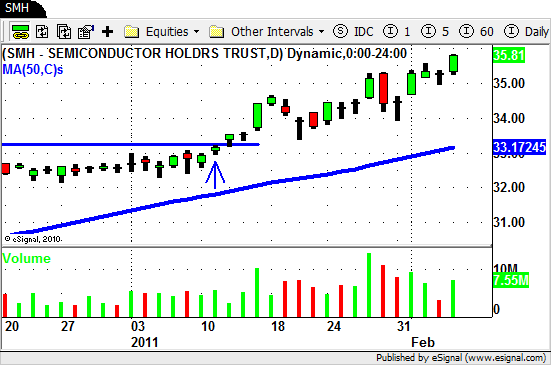This screenshot has height=365, width=551.
Task: Click the circled I icon beside 1
Action: coord(390,31)
